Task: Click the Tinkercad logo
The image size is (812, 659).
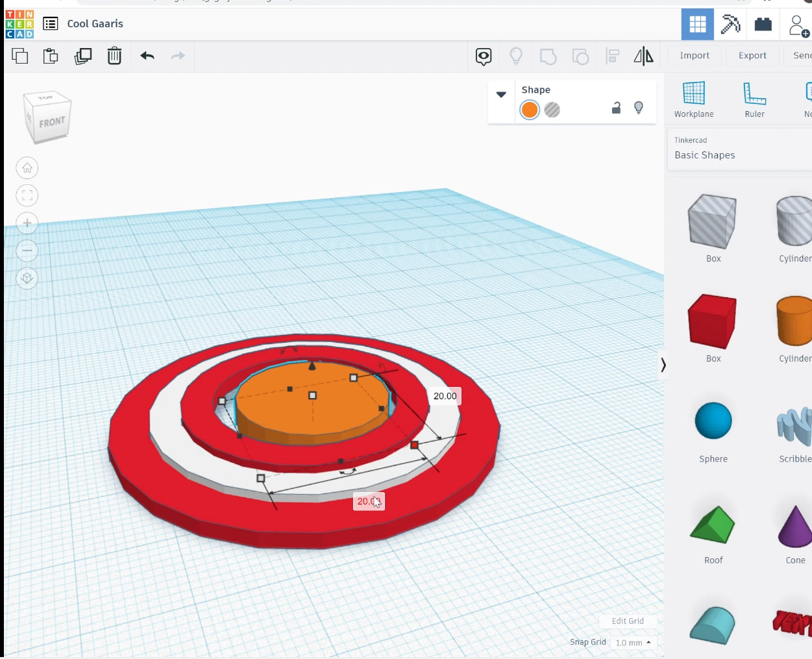Action: 19,24
